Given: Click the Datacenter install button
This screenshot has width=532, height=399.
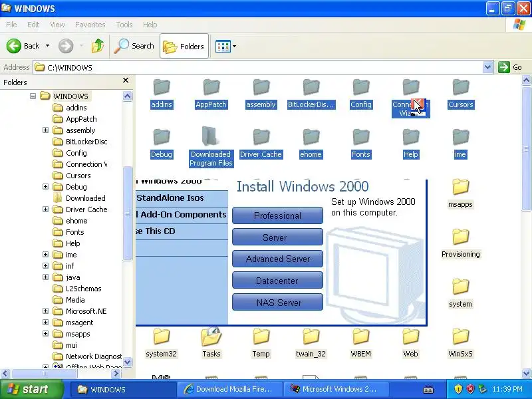Looking at the screenshot, I should [277, 281].
